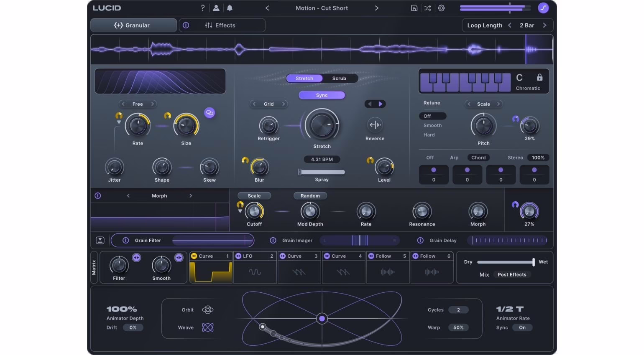This screenshot has height=355, width=644.
Task: Toggle the Grain Filter power button
Action: click(125, 240)
